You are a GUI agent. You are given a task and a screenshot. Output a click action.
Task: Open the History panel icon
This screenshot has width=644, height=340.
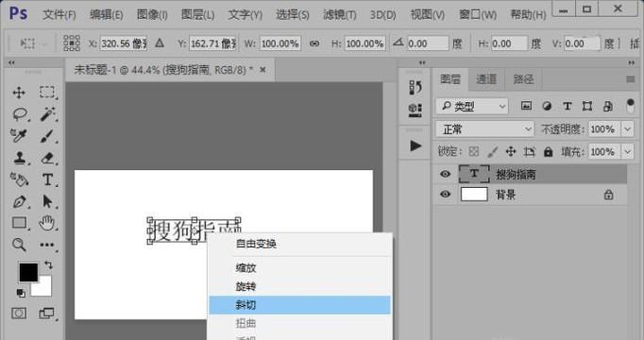click(415, 87)
